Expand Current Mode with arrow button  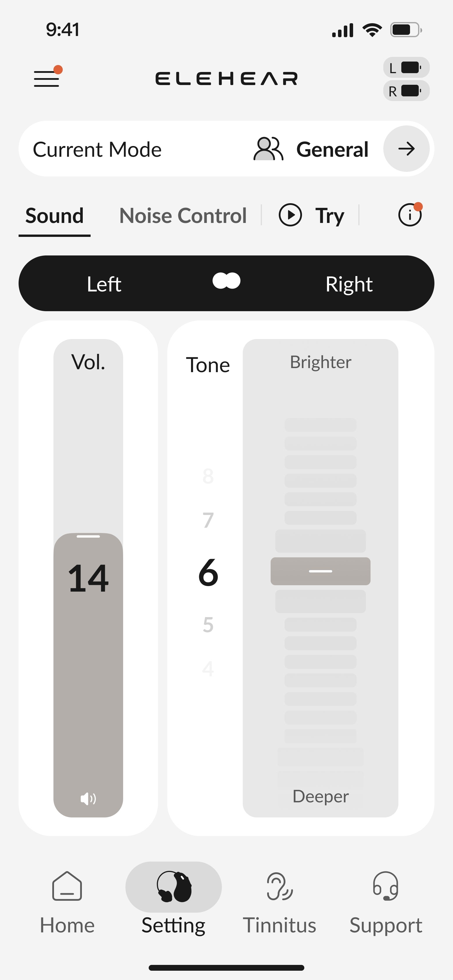pyautogui.click(x=406, y=149)
